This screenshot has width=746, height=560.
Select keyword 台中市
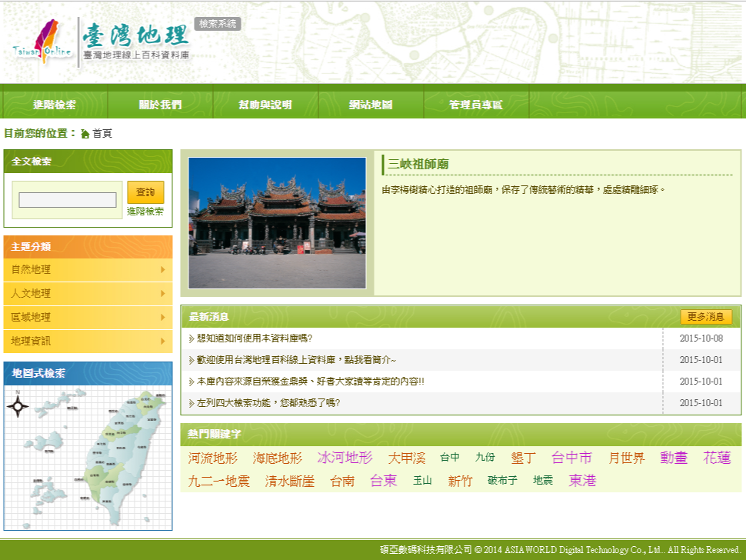pos(572,458)
